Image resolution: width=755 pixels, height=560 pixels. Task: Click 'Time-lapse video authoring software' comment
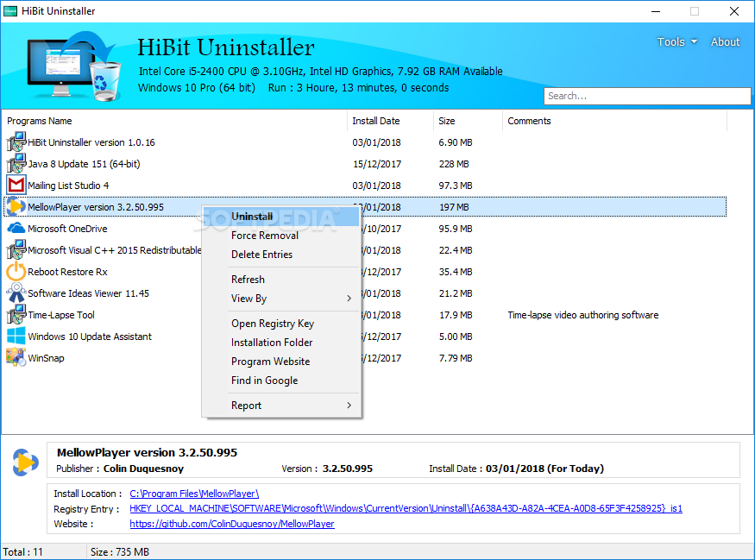tap(583, 315)
